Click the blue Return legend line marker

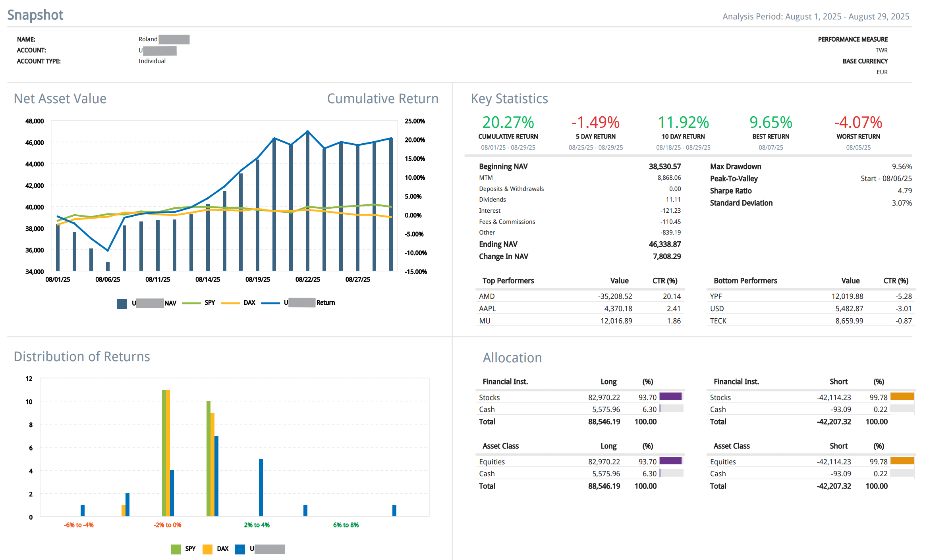(270, 303)
